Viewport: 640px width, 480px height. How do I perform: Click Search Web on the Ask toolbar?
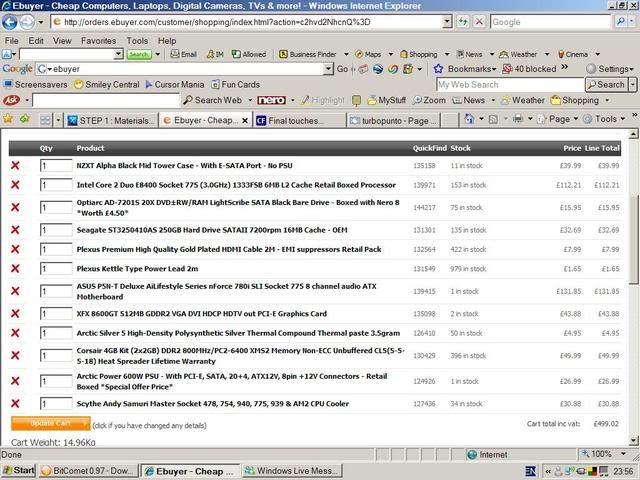(x=212, y=100)
